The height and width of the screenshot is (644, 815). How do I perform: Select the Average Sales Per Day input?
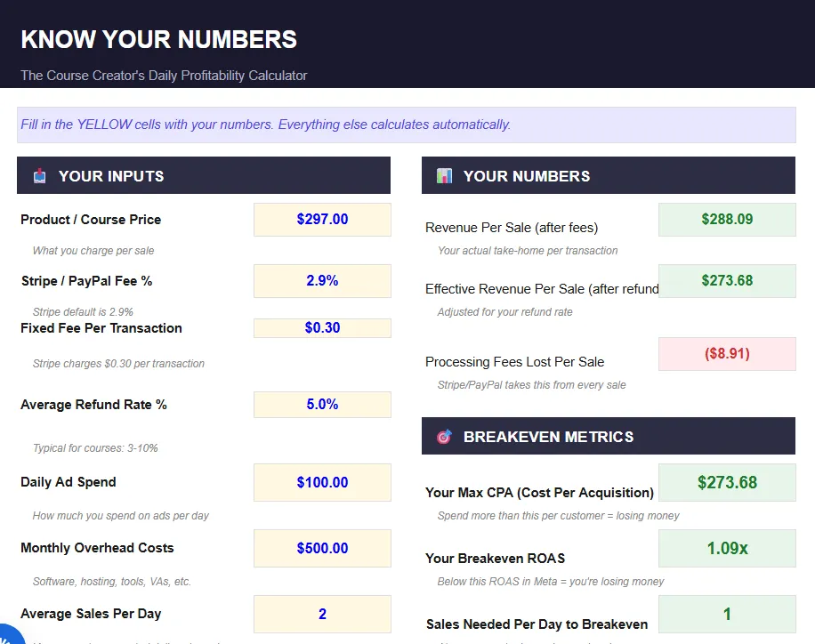322,614
